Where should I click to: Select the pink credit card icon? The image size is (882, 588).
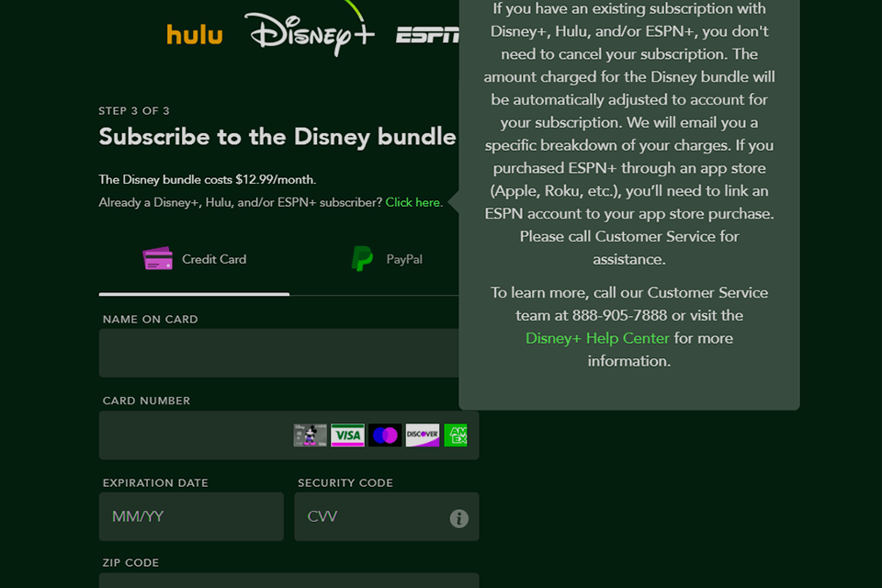point(157,259)
